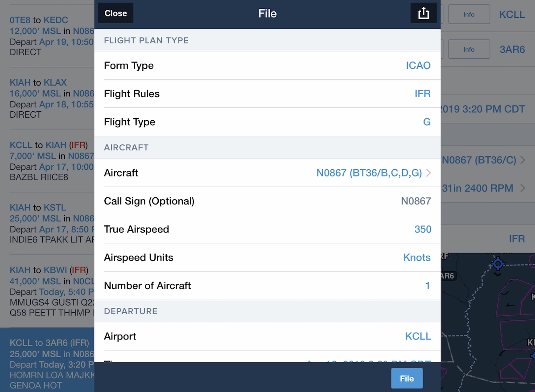
Task: Change Form Type from ICAO
Action: (267, 65)
